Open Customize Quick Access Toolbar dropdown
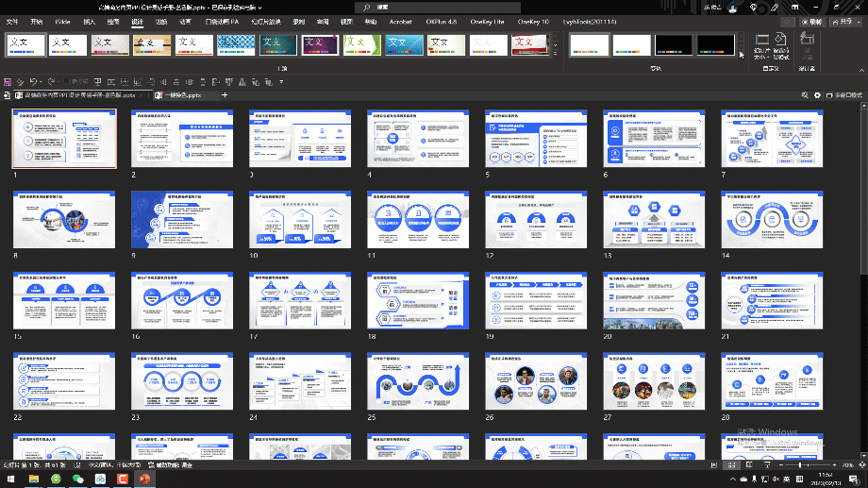868x488 pixels. point(281,82)
